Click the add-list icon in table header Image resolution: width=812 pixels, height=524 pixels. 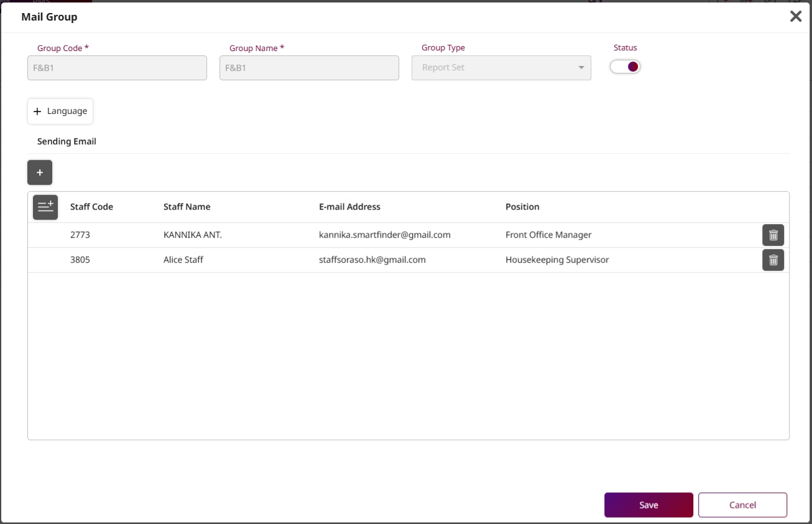click(45, 207)
